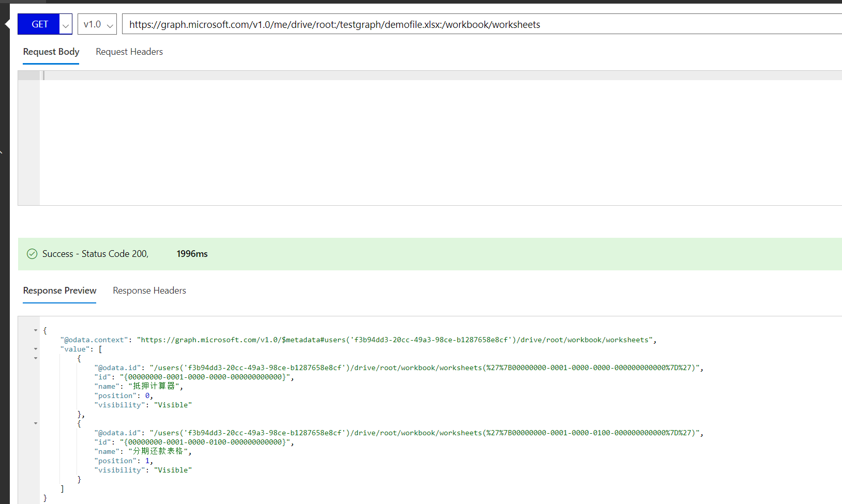The height and width of the screenshot is (504, 842).
Task: Switch to the Request Body tab
Action: (51, 52)
